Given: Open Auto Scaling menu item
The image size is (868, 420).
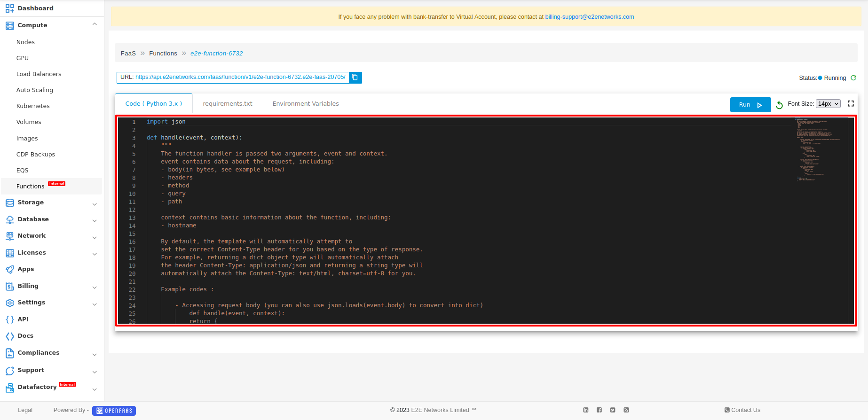Looking at the screenshot, I should click(35, 90).
